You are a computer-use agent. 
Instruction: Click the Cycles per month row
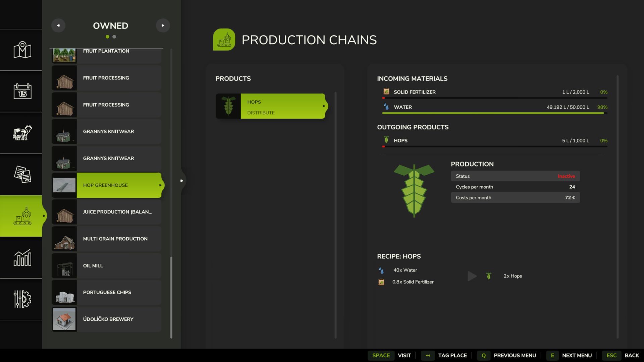click(x=515, y=187)
